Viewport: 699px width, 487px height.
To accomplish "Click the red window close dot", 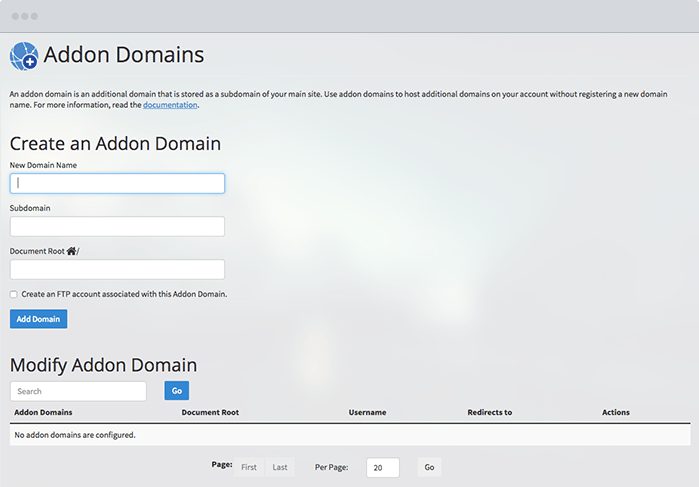I will [x=14, y=17].
